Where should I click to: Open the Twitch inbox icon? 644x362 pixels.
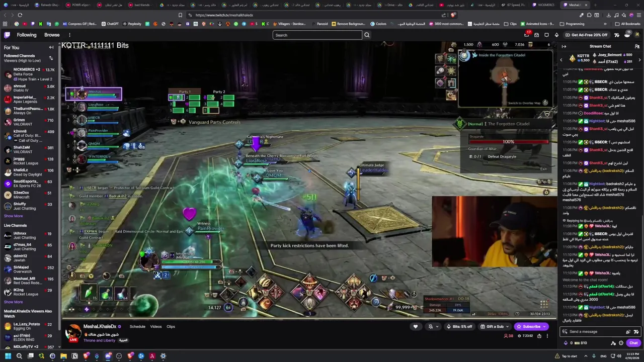click(x=536, y=35)
